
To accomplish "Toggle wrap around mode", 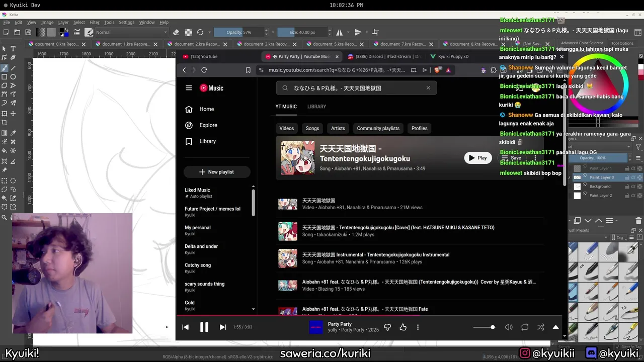I will point(376,32).
